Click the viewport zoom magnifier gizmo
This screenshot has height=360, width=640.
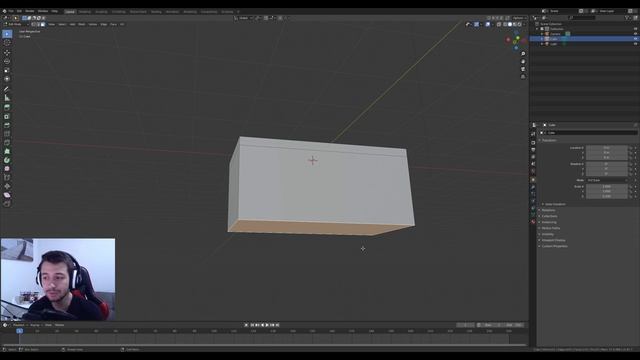(523, 54)
